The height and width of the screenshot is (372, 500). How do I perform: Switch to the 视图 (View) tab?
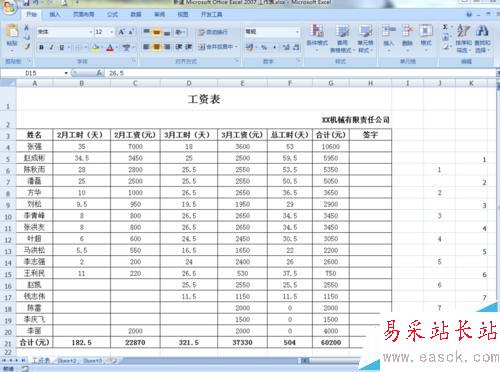click(x=183, y=14)
